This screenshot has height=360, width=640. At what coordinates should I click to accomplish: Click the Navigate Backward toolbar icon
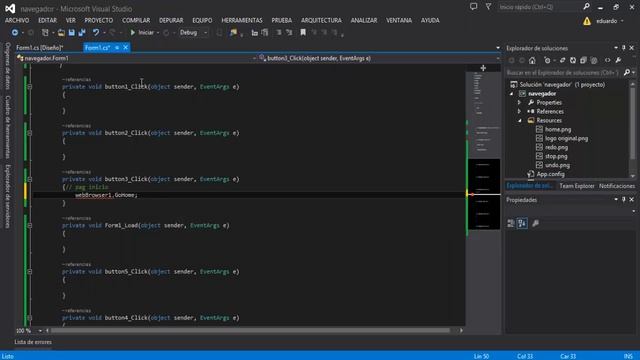coord(15,32)
